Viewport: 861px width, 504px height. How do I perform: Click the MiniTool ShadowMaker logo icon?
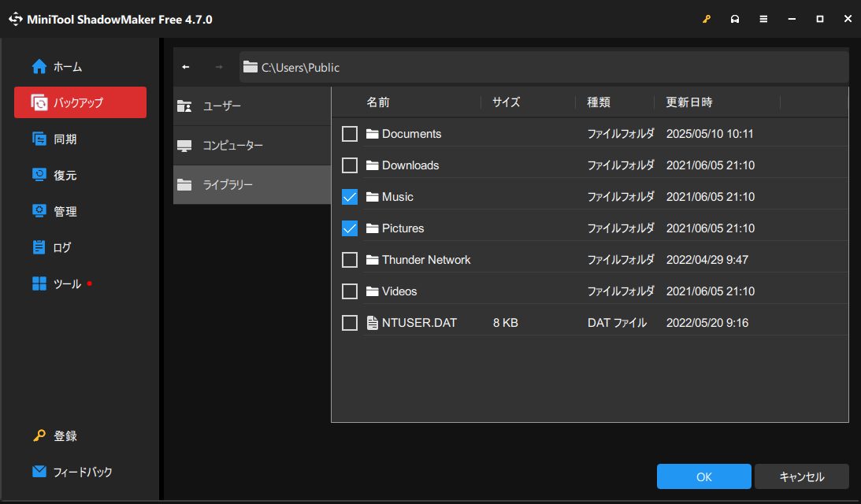(16, 19)
